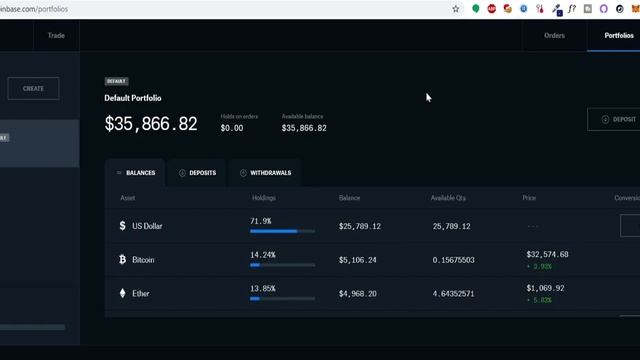The width and height of the screenshot is (640, 360).
Task: Click the Bitcoin asset icon
Action: 122,259
